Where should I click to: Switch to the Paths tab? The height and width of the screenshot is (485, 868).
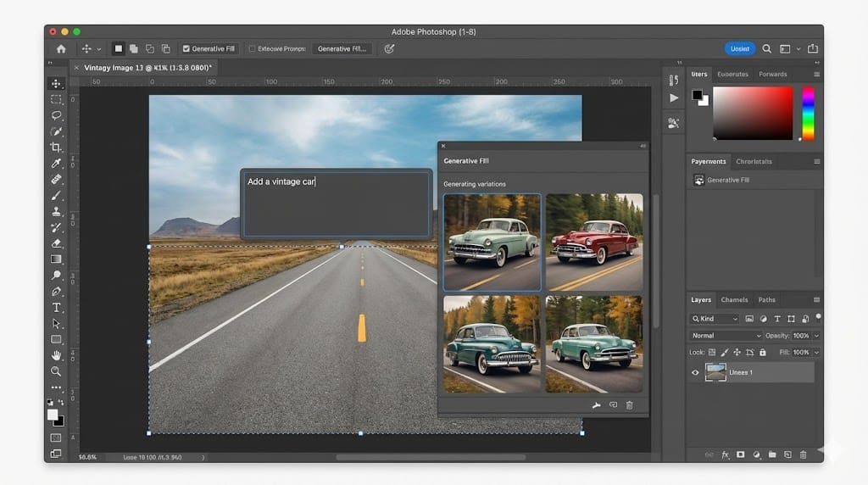pos(766,299)
